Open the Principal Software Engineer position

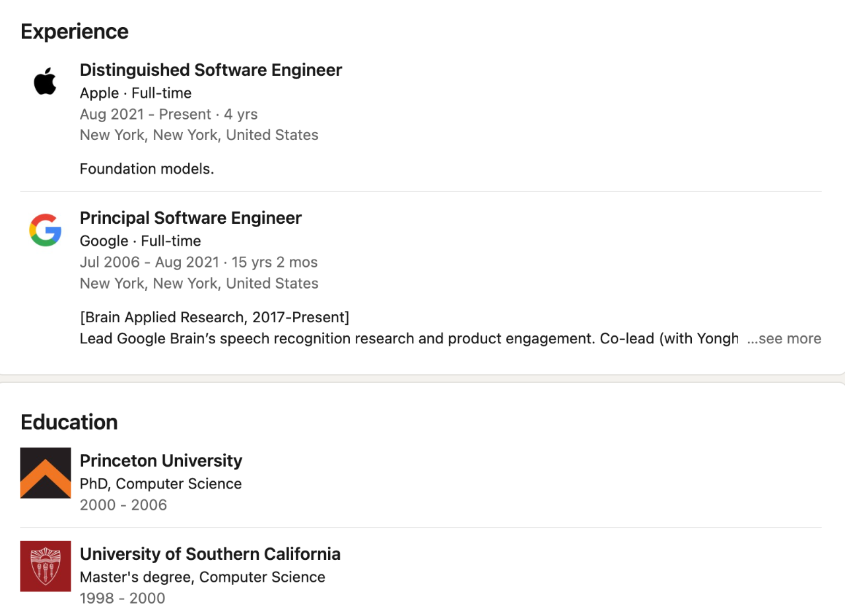click(x=190, y=218)
